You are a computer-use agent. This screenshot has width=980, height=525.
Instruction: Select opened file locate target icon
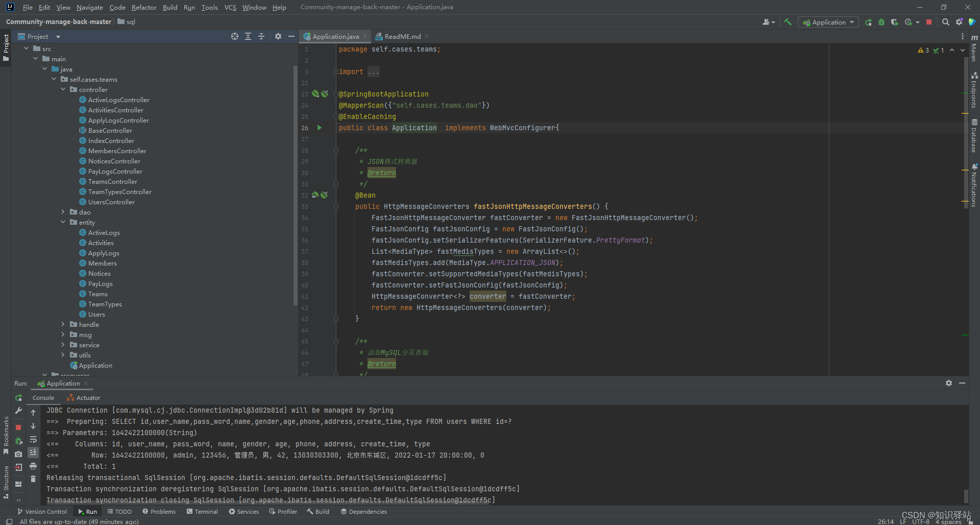coord(235,36)
